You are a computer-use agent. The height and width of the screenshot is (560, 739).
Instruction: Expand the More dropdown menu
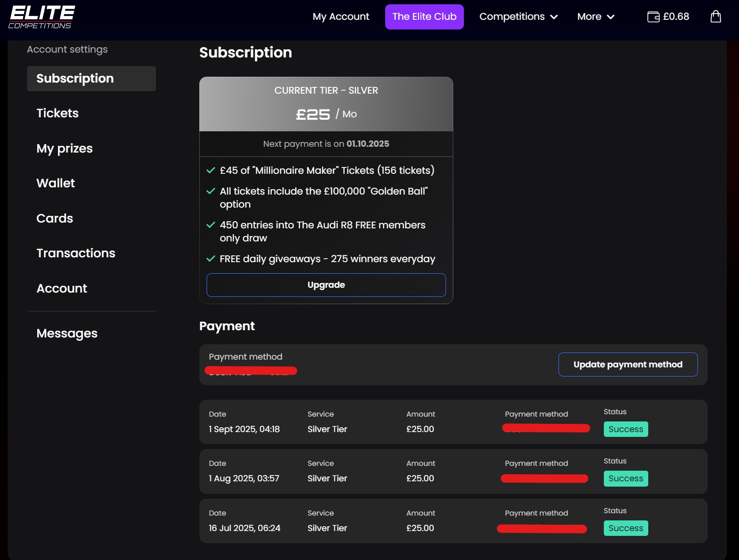pos(595,17)
